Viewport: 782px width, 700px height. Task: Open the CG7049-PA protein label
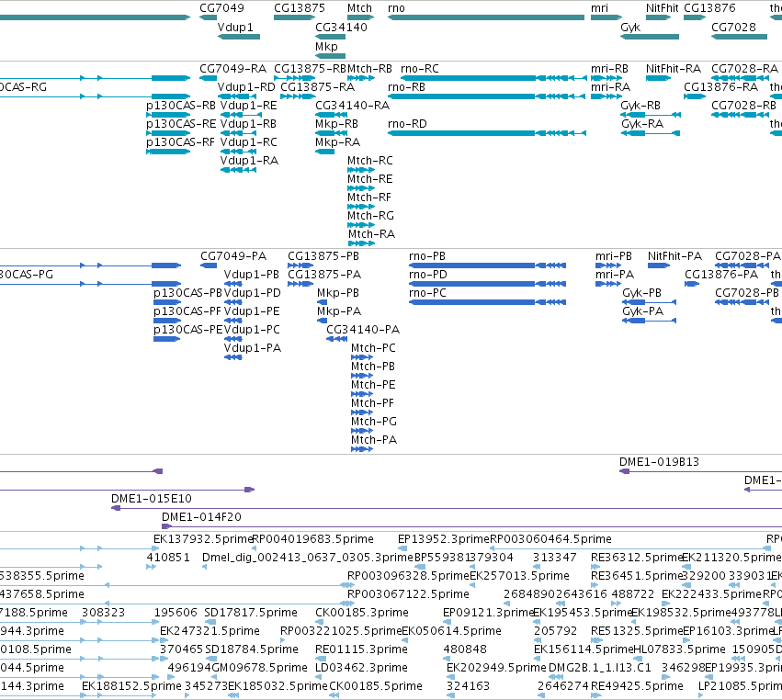[233, 255]
